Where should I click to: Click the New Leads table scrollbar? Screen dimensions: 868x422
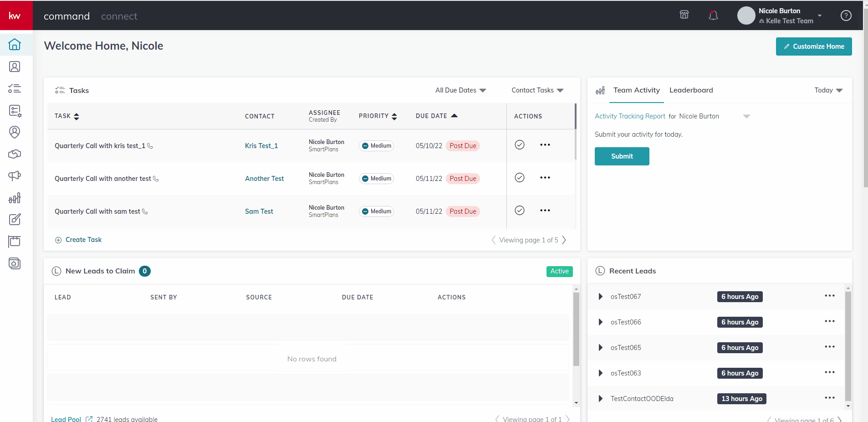(576, 329)
